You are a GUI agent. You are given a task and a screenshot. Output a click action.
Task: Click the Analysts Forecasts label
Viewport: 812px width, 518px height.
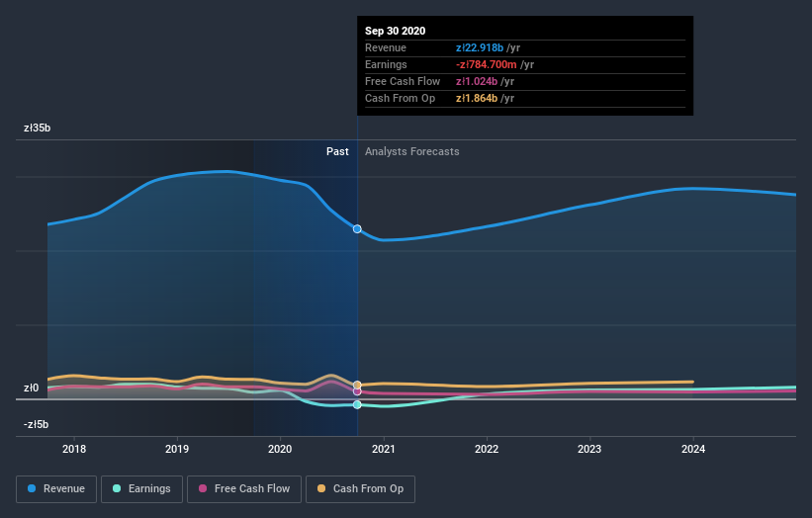click(412, 151)
